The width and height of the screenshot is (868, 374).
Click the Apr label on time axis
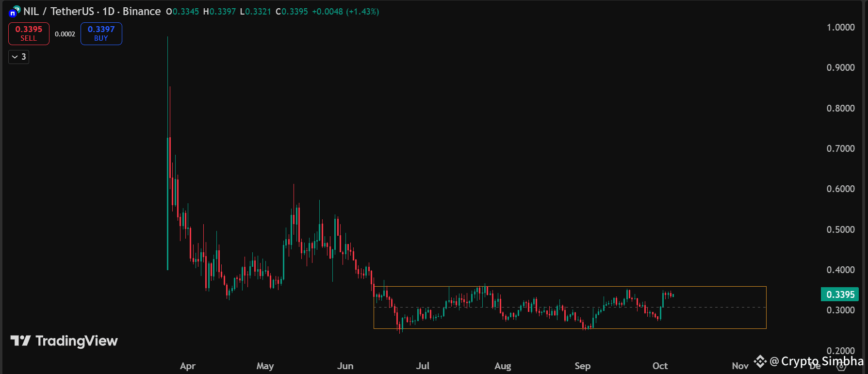pos(188,366)
